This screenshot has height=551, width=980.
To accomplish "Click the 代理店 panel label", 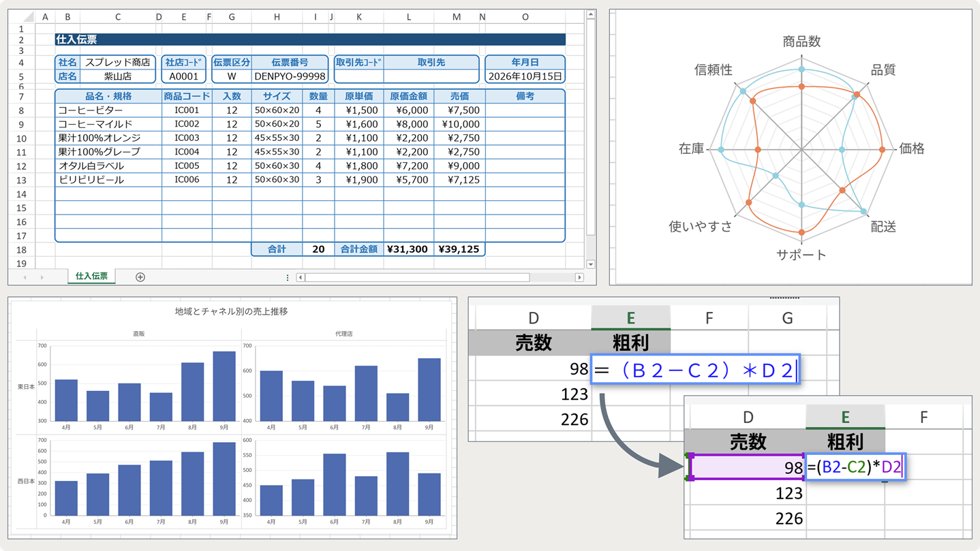I will click(x=343, y=334).
